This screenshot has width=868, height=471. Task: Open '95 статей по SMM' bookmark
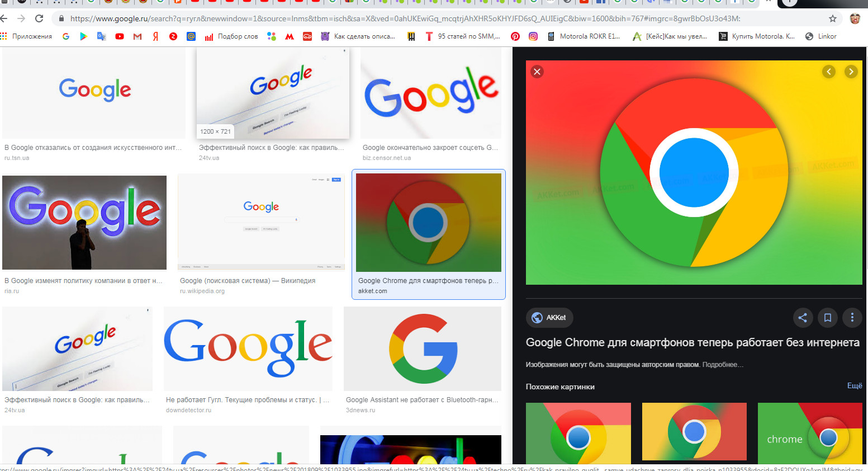462,36
